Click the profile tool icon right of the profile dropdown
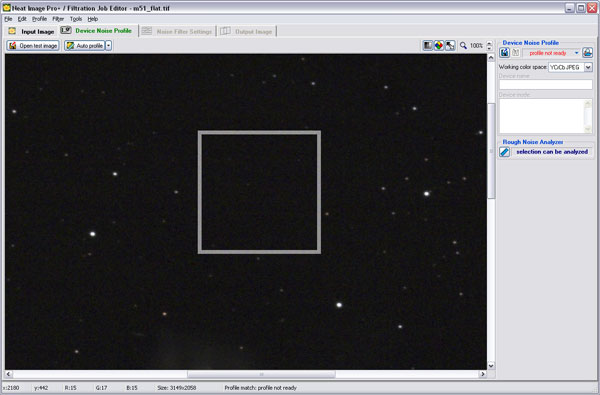 pos(587,53)
